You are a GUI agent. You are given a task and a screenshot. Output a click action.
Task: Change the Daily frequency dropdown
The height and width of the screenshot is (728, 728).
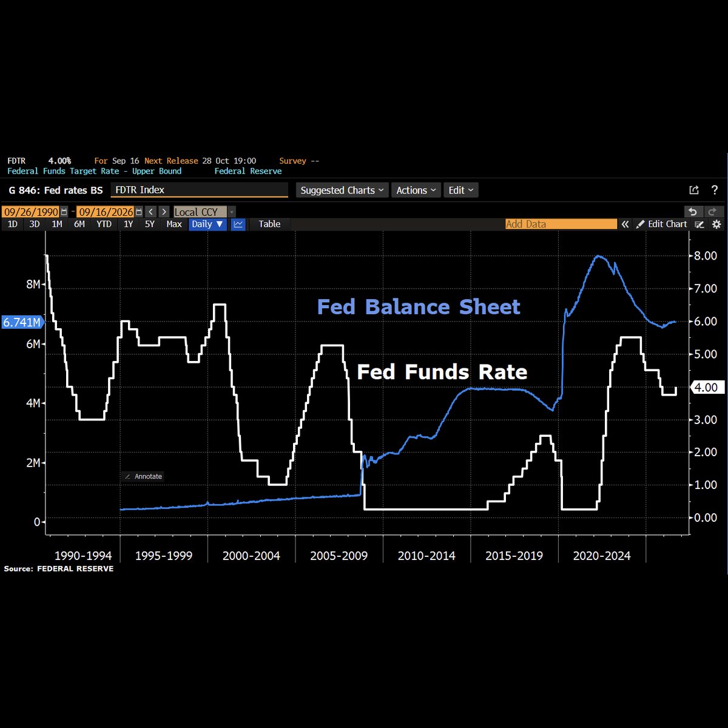click(207, 224)
